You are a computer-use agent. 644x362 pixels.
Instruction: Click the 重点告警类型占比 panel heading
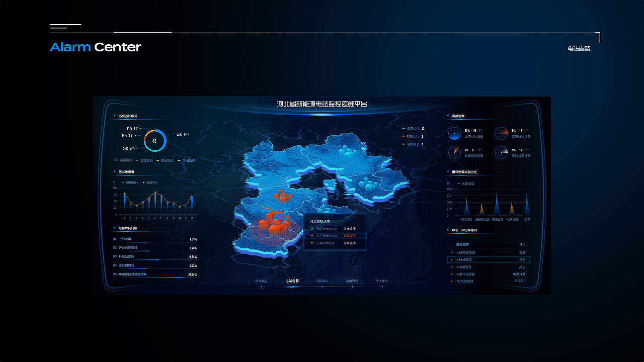tap(464, 172)
